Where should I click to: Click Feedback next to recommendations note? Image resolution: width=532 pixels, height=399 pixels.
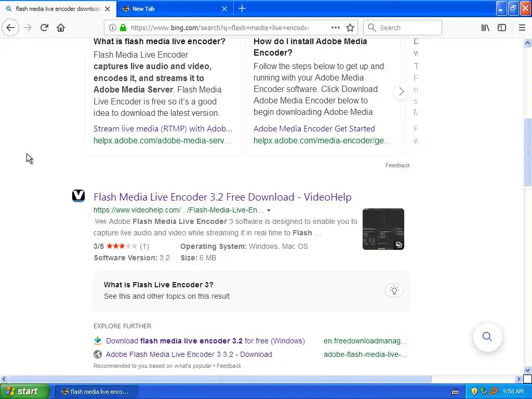[x=229, y=366]
